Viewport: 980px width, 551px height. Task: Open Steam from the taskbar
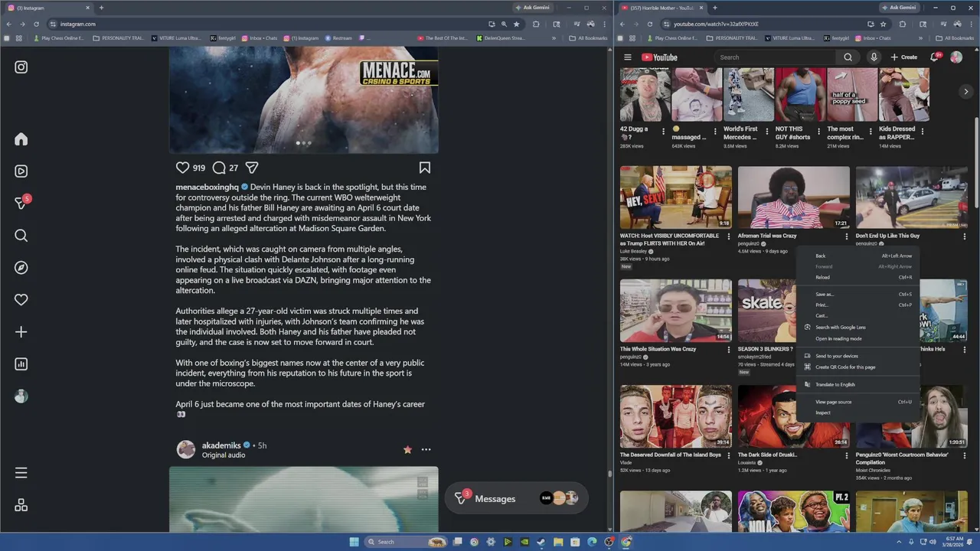click(x=541, y=542)
